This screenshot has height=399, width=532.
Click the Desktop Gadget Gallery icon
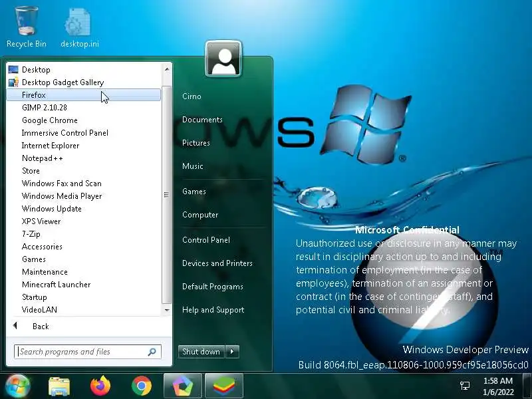tap(13, 82)
